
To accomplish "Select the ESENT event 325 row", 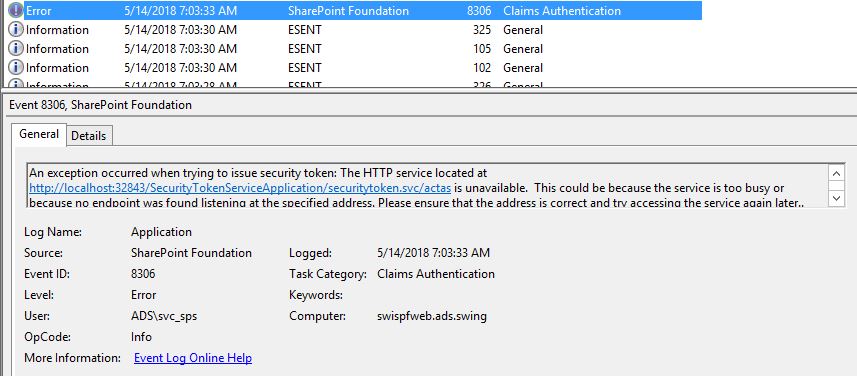I will tap(353, 30).
